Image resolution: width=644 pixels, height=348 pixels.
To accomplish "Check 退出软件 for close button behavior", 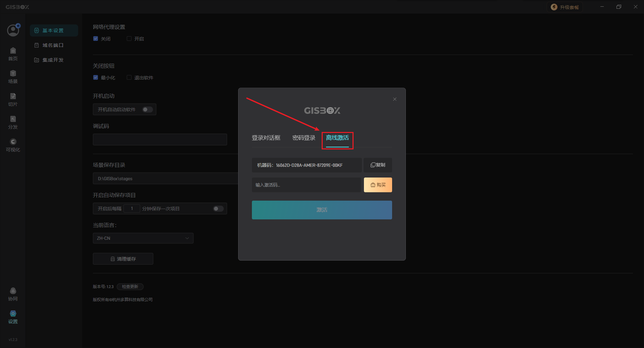I will (129, 77).
